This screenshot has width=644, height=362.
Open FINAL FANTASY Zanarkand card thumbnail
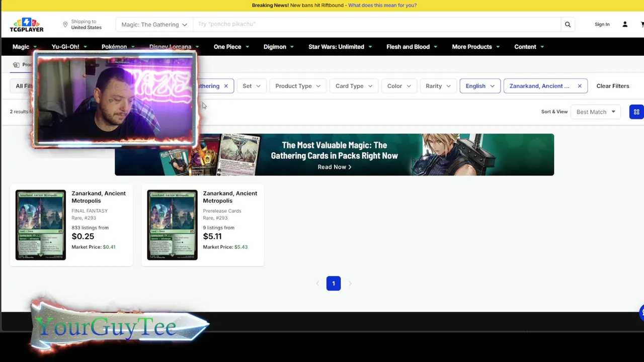[41, 225]
